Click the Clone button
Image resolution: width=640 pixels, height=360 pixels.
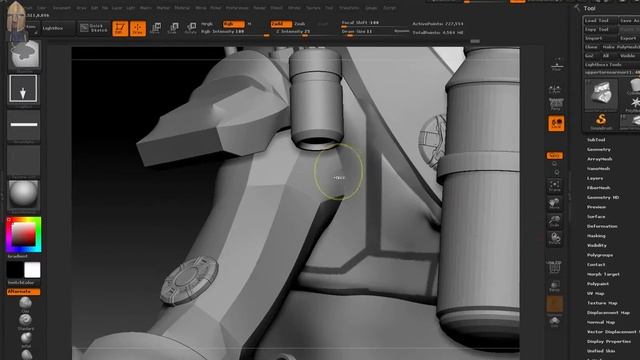tap(591, 47)
